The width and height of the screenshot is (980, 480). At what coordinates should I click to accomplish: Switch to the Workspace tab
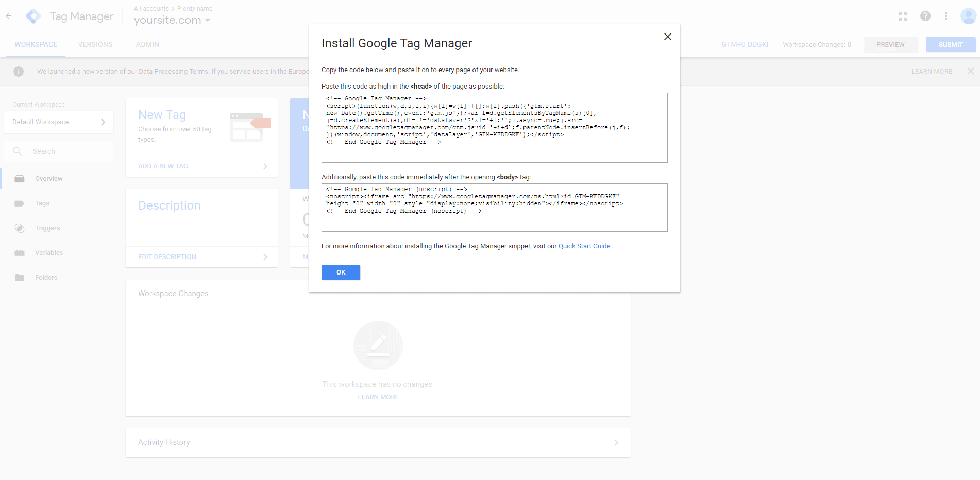point(36,45)
